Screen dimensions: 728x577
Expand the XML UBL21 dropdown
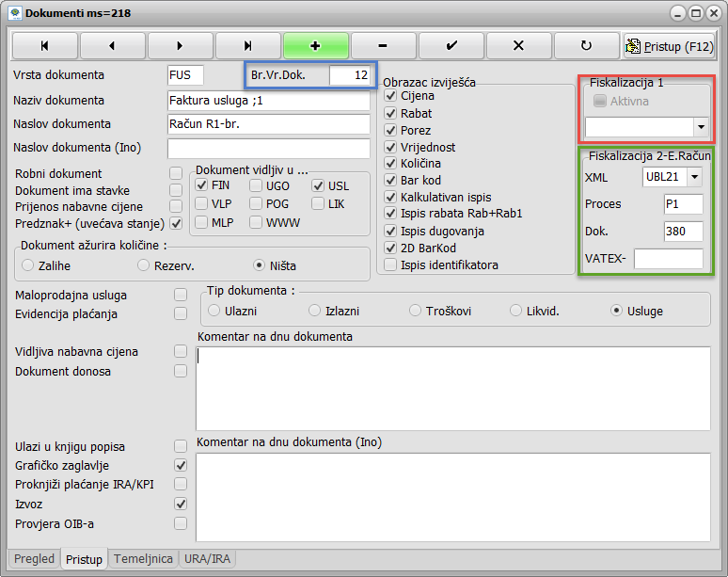point(694,176)
